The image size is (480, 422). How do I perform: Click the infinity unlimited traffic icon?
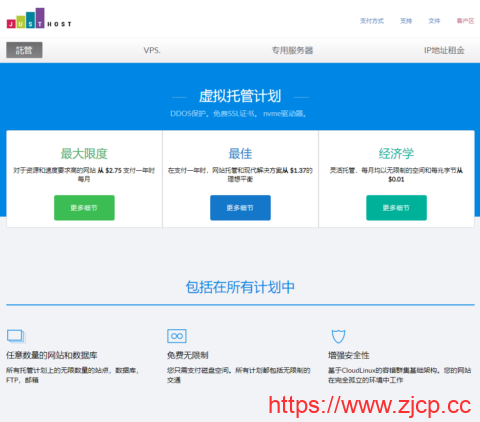[177, 336]
